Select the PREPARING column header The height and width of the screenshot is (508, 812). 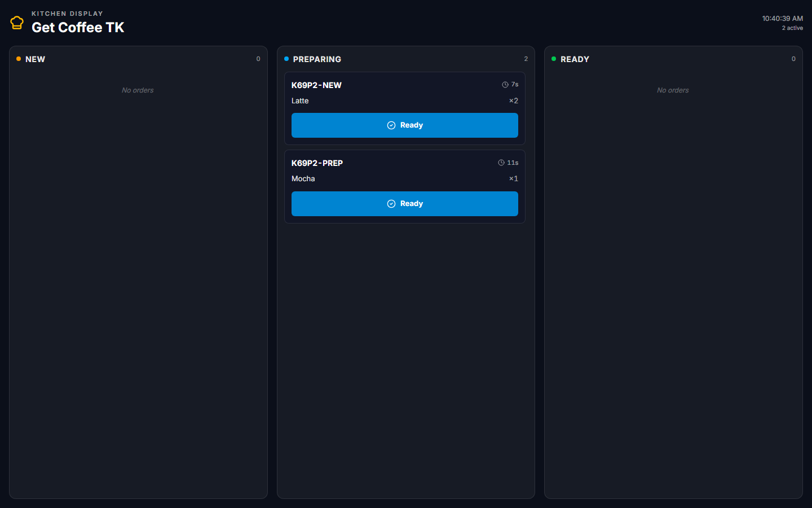click(x=317, y=59)
